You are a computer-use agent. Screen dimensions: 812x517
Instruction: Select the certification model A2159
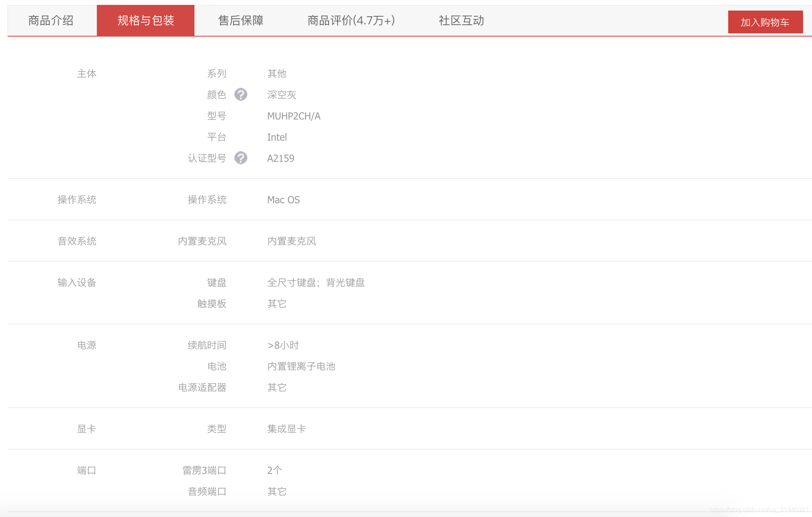(x=281, y=158)
